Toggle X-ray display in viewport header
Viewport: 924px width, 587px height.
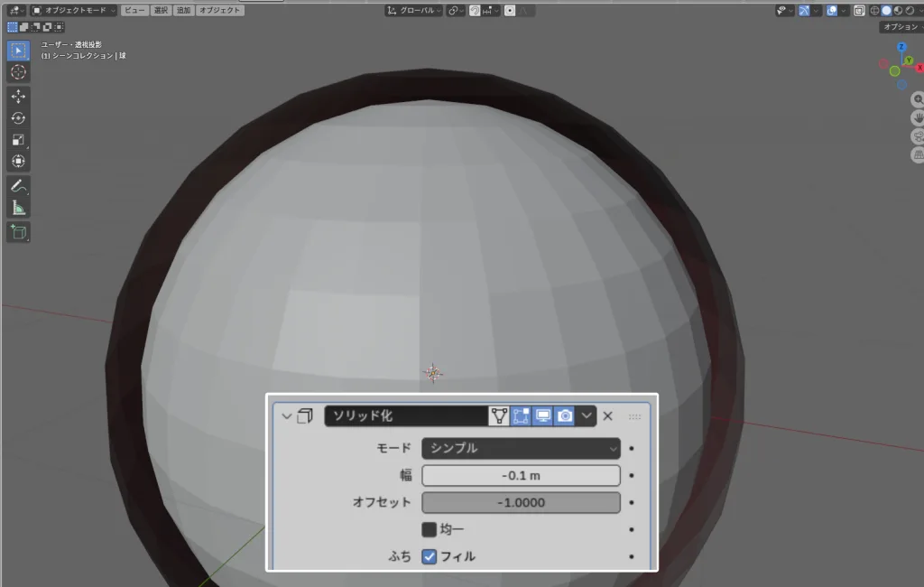pos(859,11)
